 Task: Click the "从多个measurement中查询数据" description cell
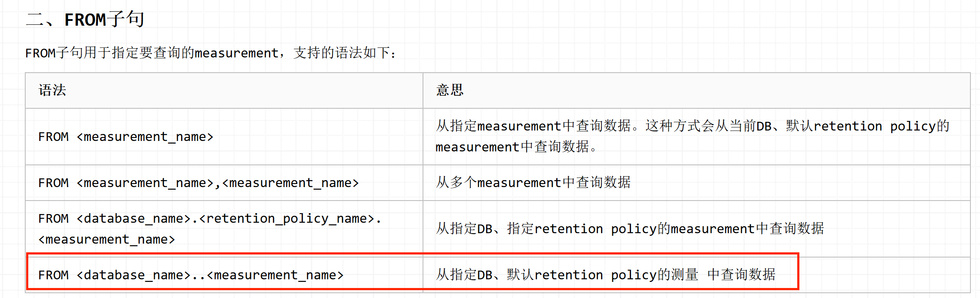533,183
